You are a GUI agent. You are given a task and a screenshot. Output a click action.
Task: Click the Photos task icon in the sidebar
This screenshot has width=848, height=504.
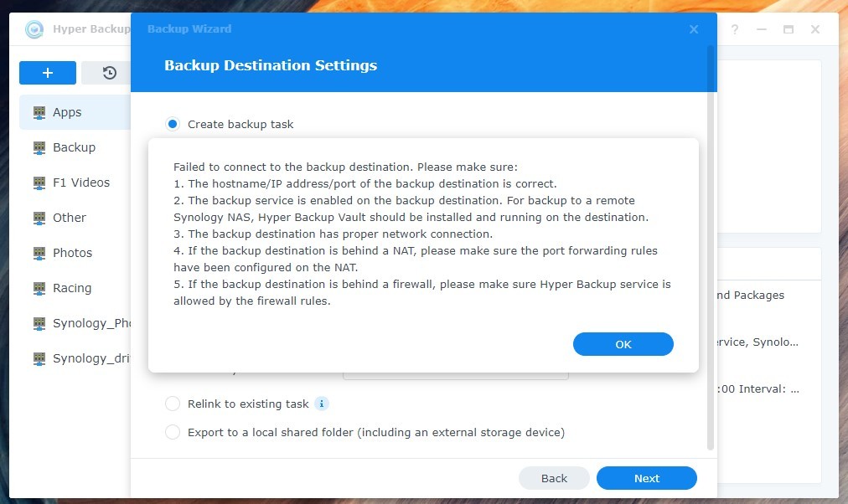point(39,253)
